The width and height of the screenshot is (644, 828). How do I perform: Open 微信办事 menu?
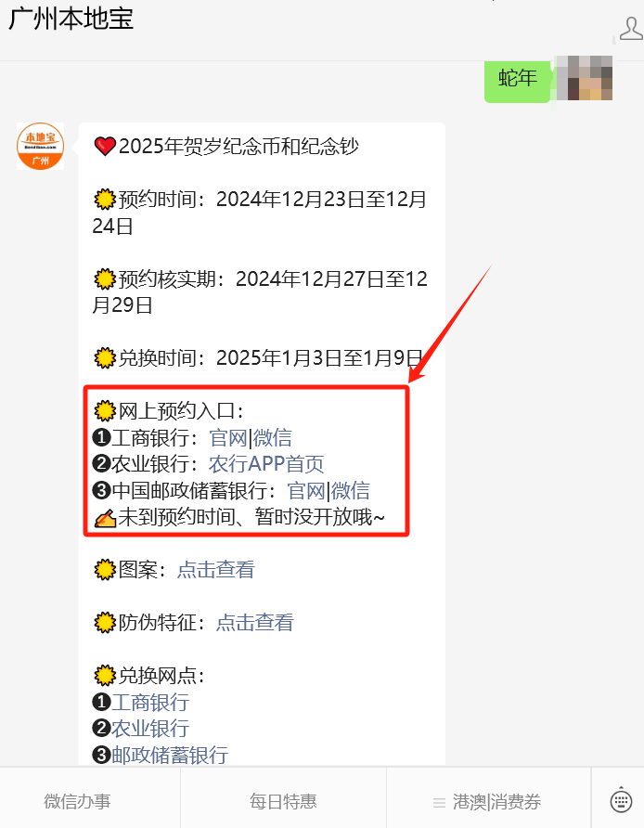click(78, 801)
